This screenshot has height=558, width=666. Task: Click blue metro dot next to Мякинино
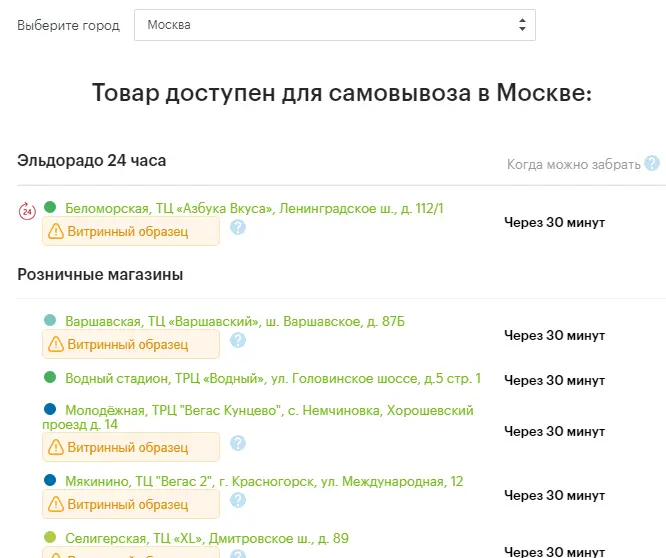pos(50,480)
